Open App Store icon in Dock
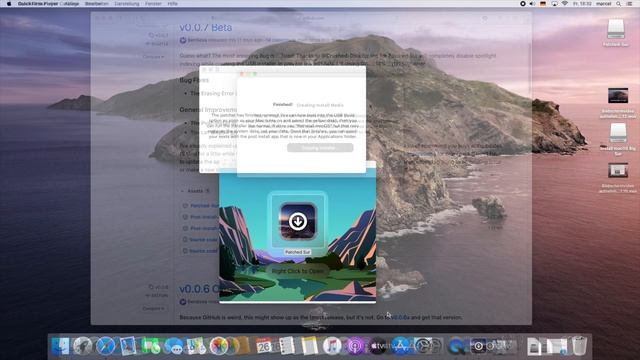This screenshot has width=640, height=360. [400, 346]
